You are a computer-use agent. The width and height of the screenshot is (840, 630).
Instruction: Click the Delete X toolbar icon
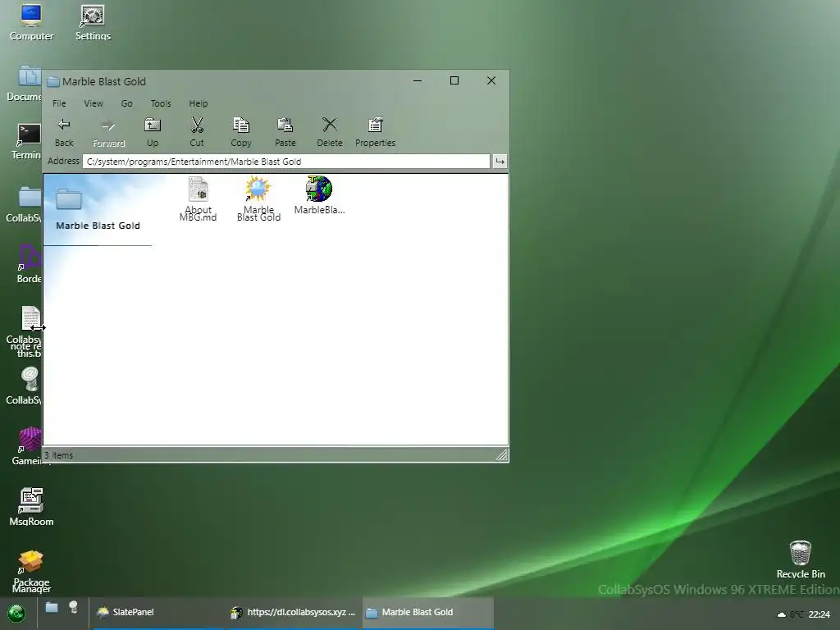tap(330, 132)
